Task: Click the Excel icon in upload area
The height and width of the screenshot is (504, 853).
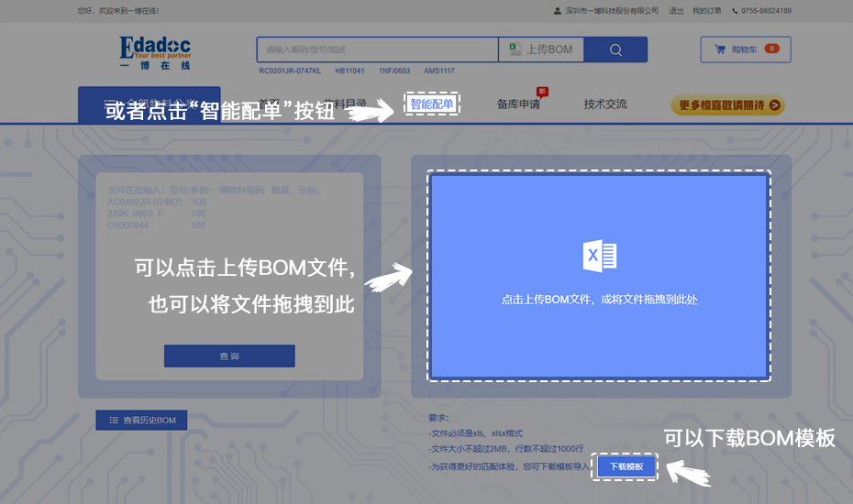Action: pos(599,256)
